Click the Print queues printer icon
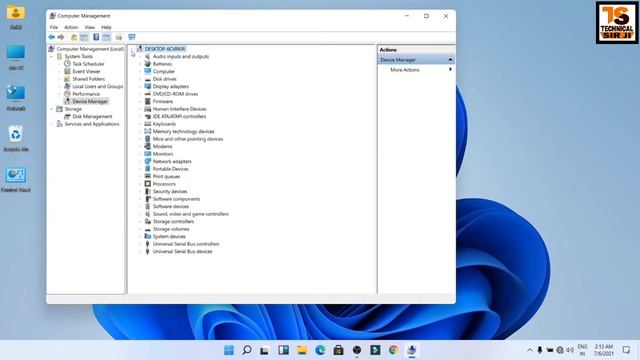This screenshot has height=360, width=640. tap(148, 176)
